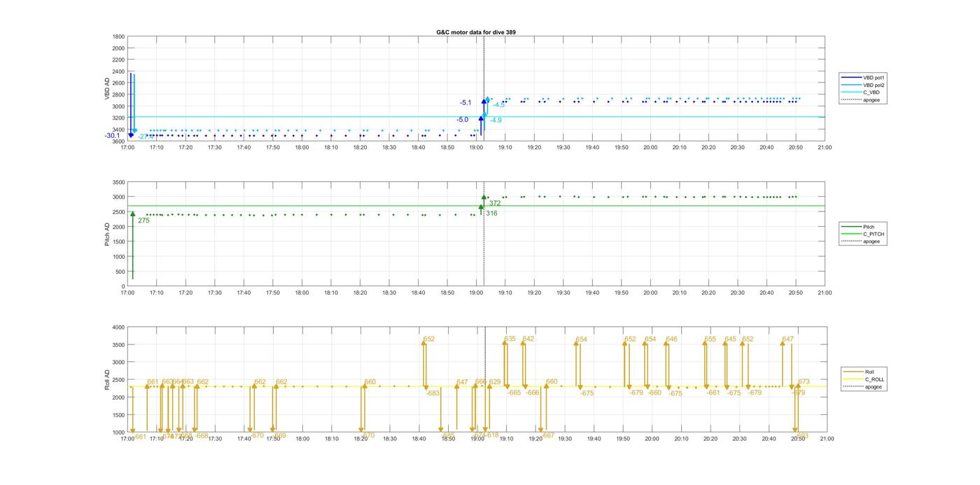Click the '655' roll data label
Viewport: 980px width, 485px height.
[710, 339]
